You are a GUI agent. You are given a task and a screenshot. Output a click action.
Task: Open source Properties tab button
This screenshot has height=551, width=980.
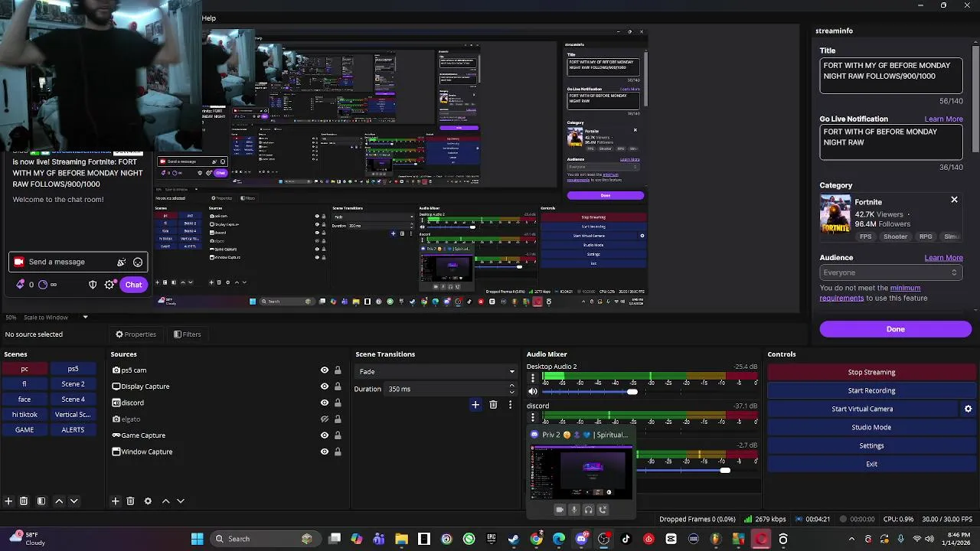point(136,334)
